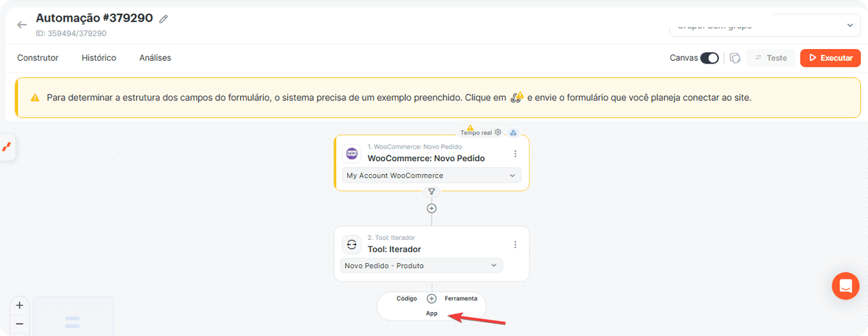Click the Executar button

click(830, 58)
